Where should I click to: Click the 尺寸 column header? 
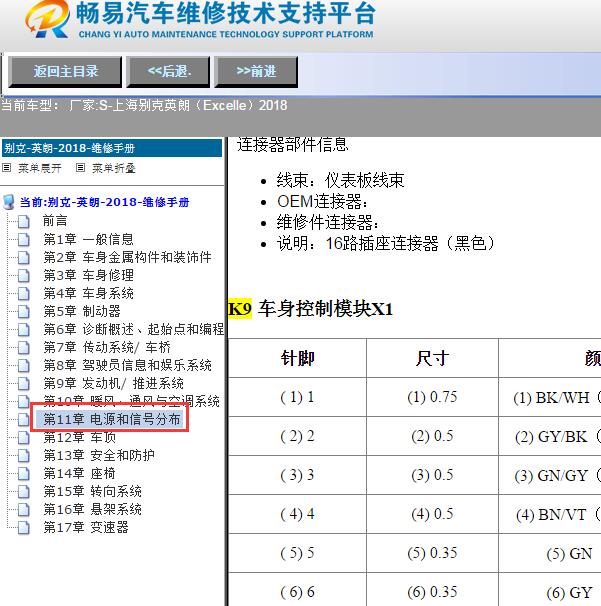(432, 358)
